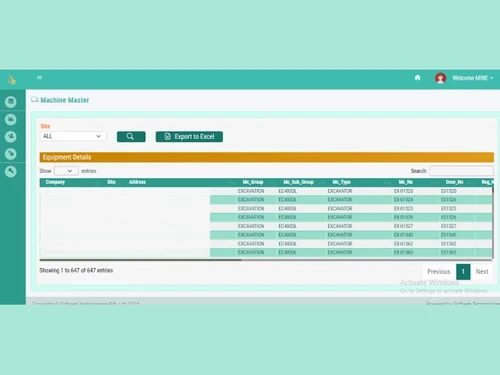
Task: Open the chart reports sidebar icon
Action: [x=11, y=119]
